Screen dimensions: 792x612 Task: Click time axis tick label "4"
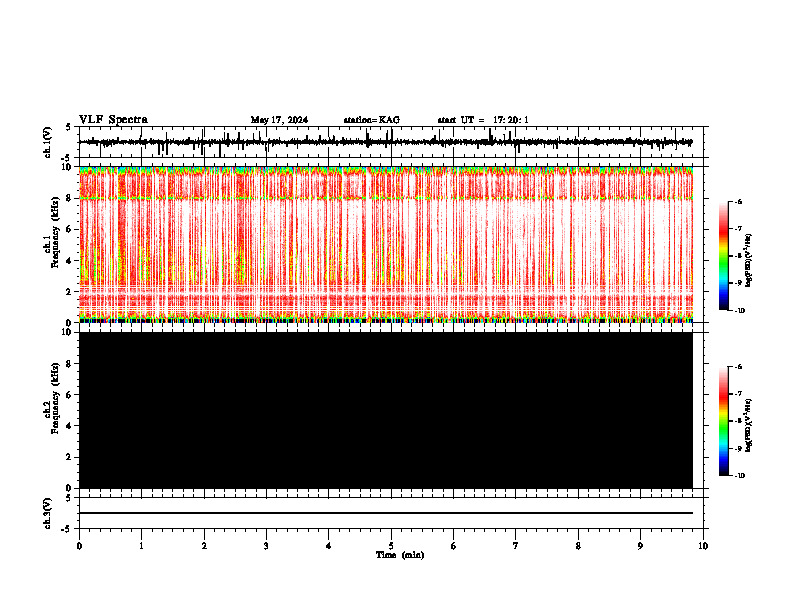pos(329,546)
